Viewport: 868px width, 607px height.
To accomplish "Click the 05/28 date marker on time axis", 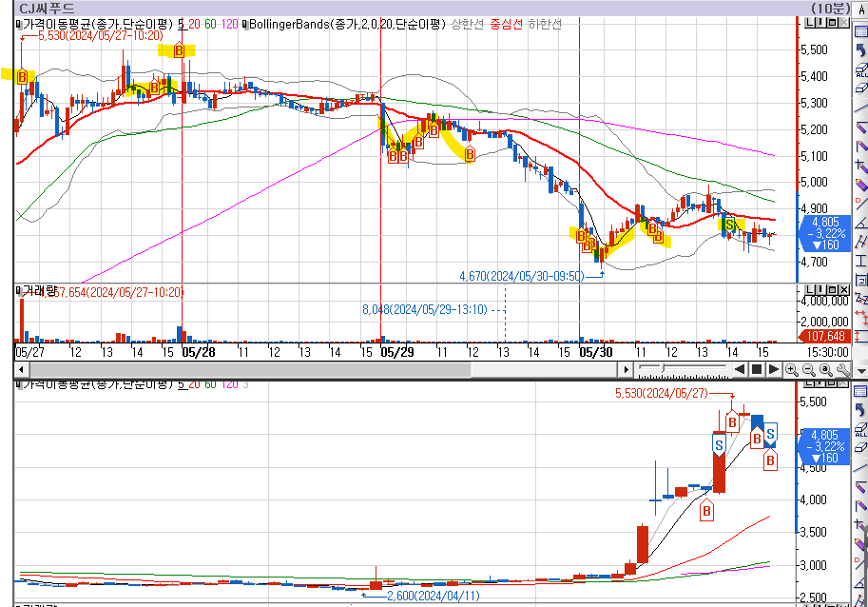I will point(199,352).
